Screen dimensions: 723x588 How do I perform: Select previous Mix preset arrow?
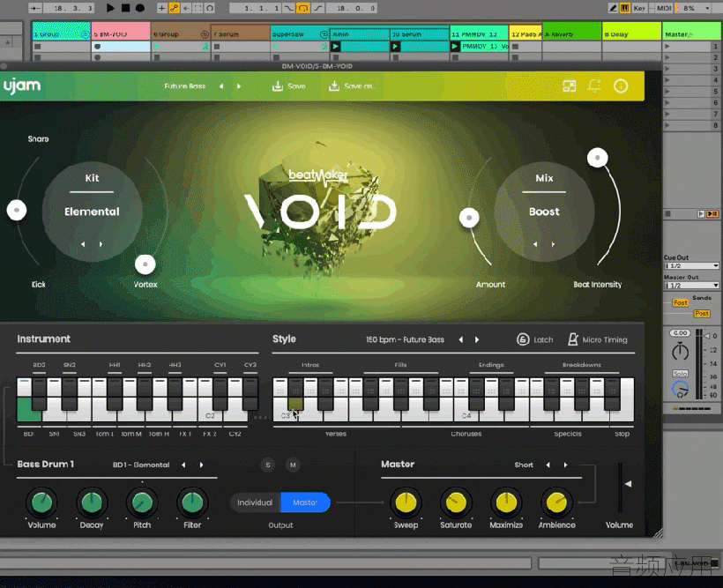pos(535,244)
